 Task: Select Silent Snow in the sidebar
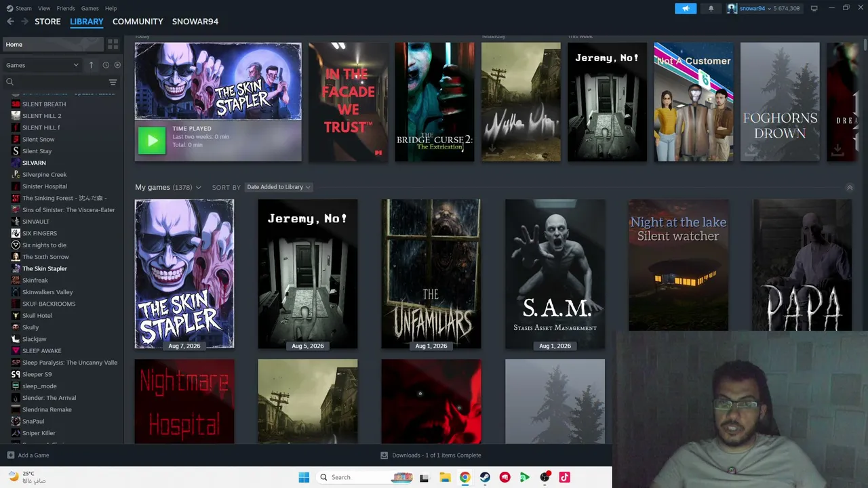click(x=38, y=140)
